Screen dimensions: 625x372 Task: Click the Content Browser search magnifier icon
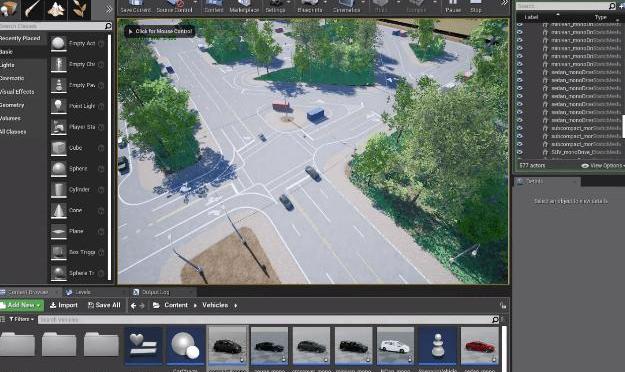tap(495, 319)
